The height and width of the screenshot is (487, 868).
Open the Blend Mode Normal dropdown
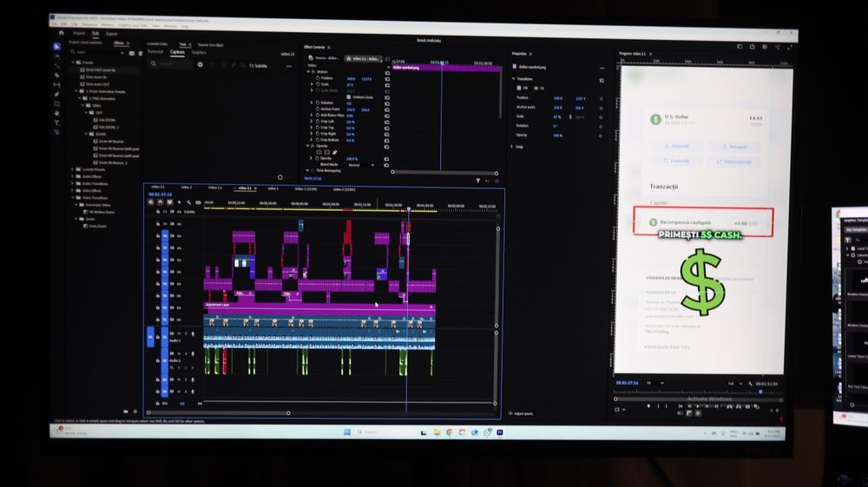point(361,165)
